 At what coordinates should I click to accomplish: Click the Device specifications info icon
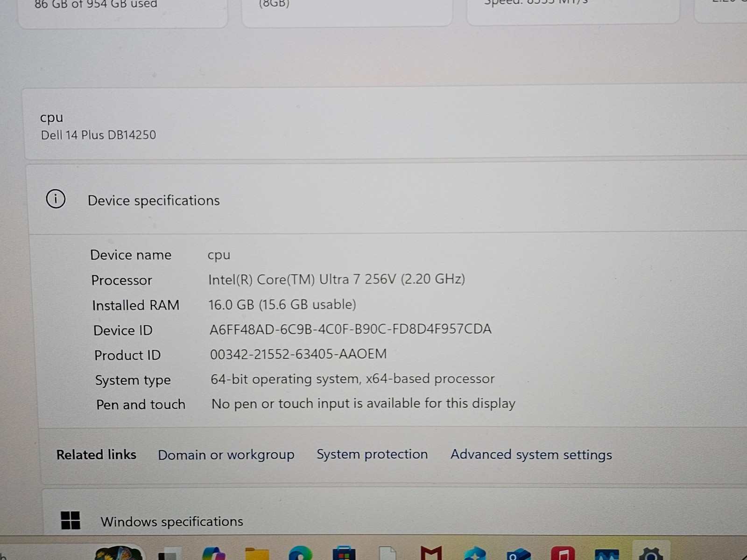click(56, 199)
